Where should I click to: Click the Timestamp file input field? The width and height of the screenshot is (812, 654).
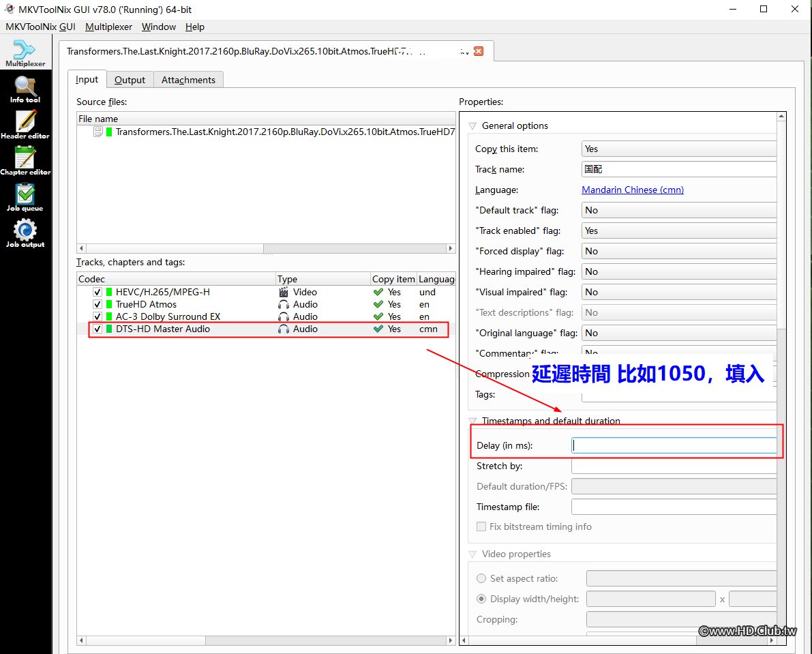click(x=674, y=507)
